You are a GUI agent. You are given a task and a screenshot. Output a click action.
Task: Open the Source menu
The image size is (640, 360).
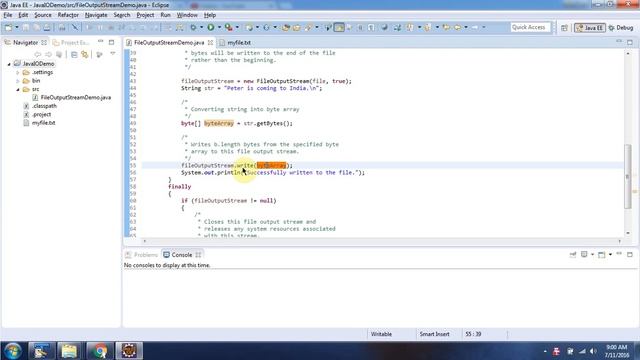pyautogui.click(x=43, y=15)
